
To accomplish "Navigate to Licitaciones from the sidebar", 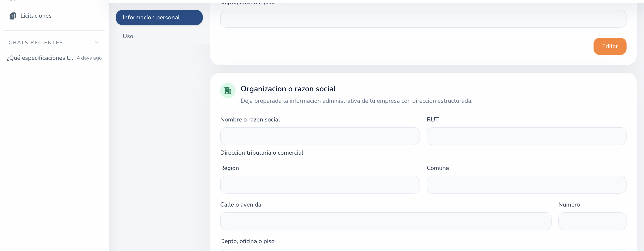I will click(36, 16).
